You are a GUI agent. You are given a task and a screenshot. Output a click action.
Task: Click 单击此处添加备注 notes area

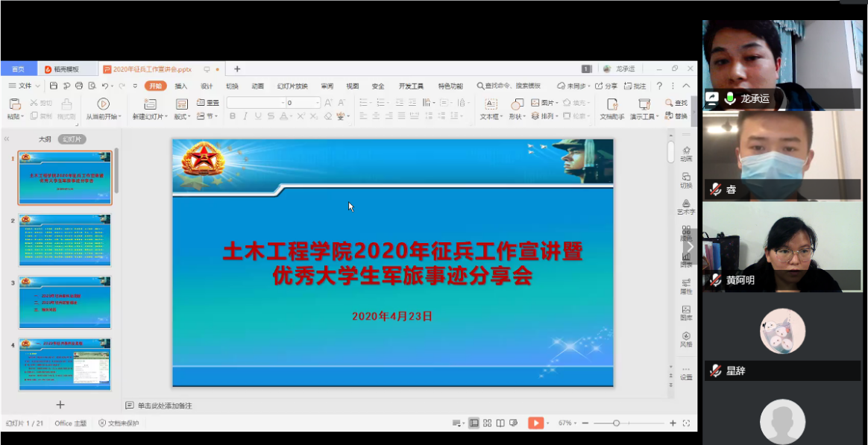[x=164, y=405]
